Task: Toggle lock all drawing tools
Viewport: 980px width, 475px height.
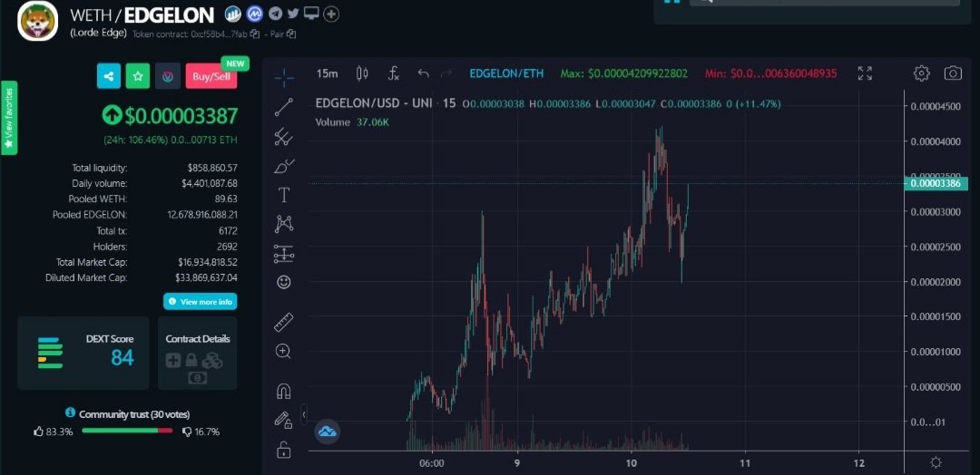Action: click(x=284, y=449)
